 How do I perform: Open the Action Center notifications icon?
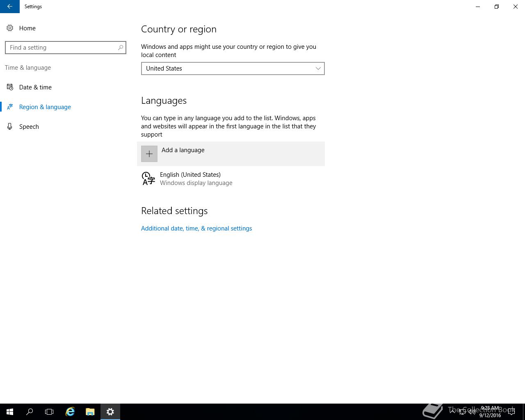pos(511,412)
